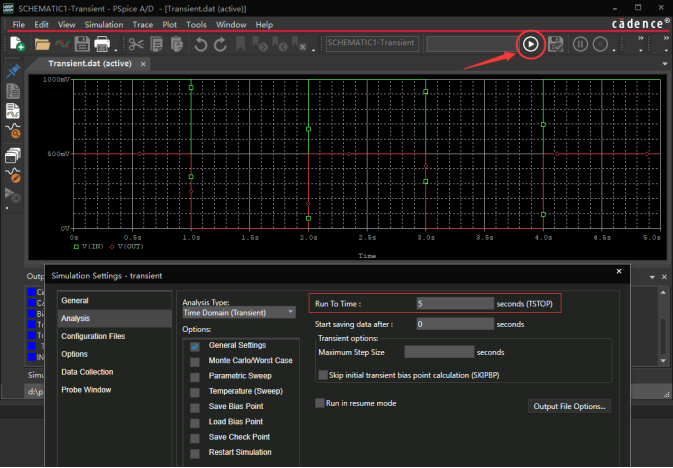Toggle bookmark icon in toolbar
Viewport: 673px width, 468px height.
[240, 44]
